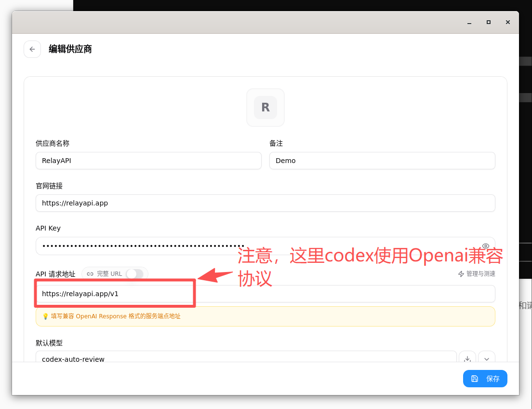Screen dimensions: 532x409
Task: Close the editor window
Action: coord(508,22)
